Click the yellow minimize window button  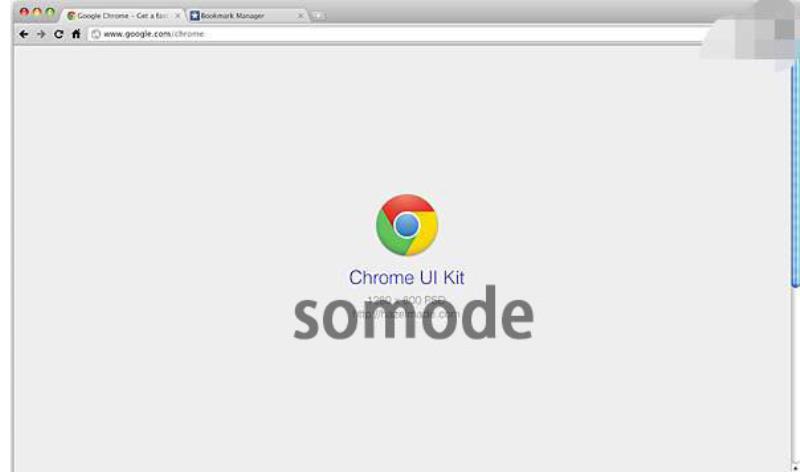pyautogui.click(x=37, y=12)
